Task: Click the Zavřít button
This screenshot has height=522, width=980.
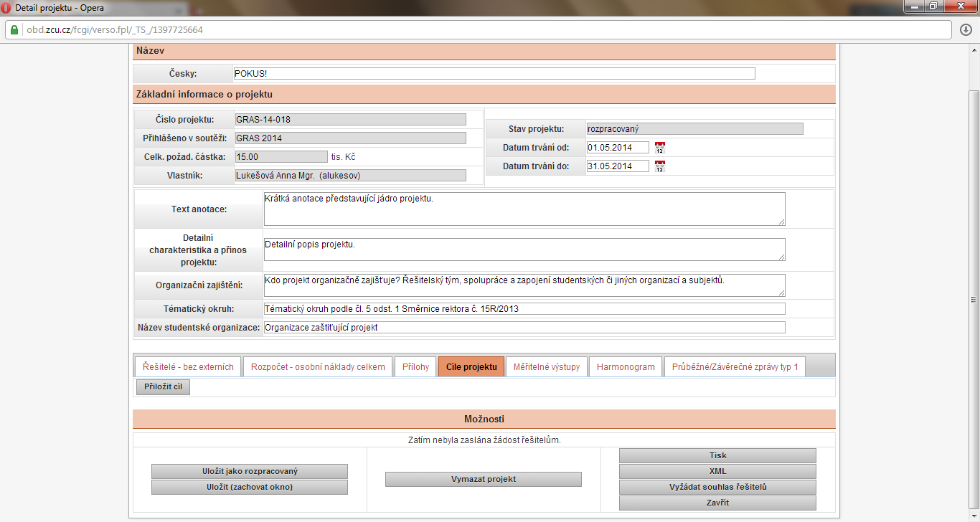Action: coord(717,503)
